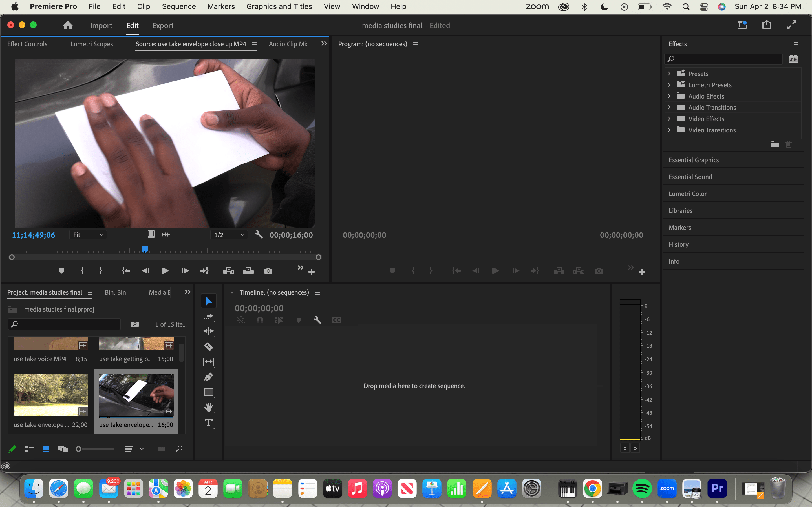Switch to the Lumetri Scopes tab
812x507 pixels.
pos(92,44)
